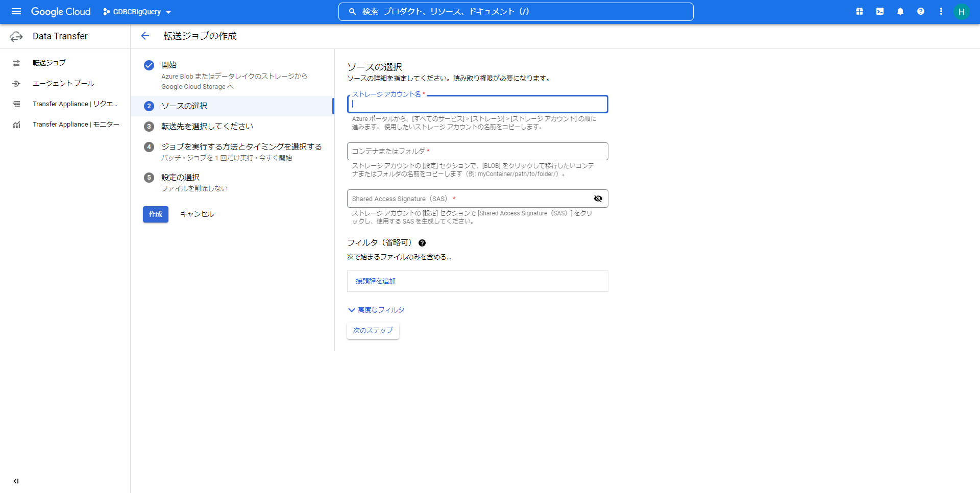Open the notifications bell
Screen dimensions: 980x493
900,11
